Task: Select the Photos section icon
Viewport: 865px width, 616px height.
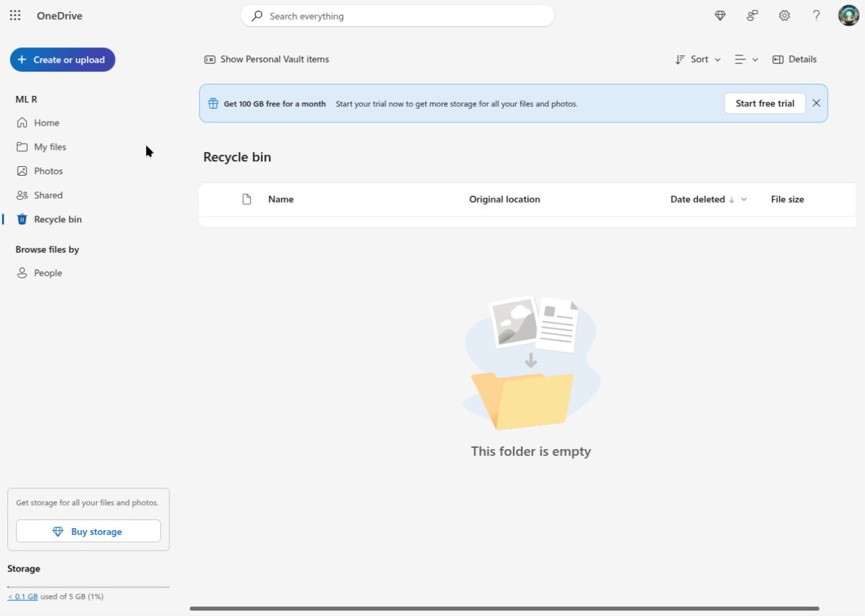Action: (x=22, y=171)
